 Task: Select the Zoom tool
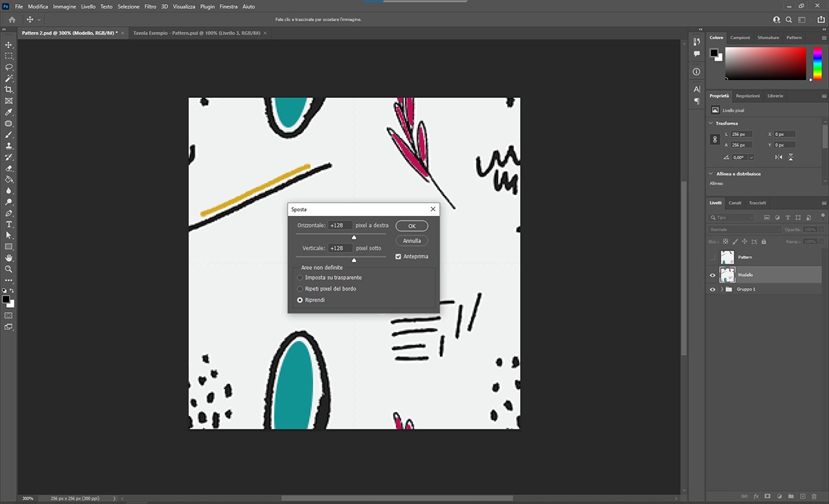coord(8,269)
